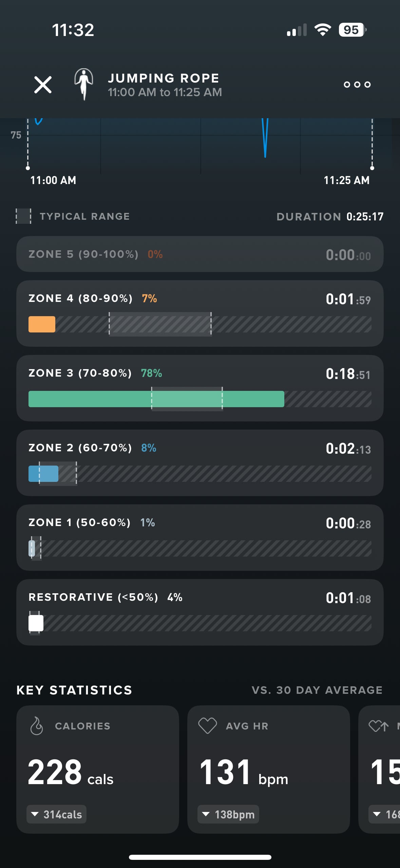
Task: Tap the Restorative (<50%) card
Action: point(200,612)
